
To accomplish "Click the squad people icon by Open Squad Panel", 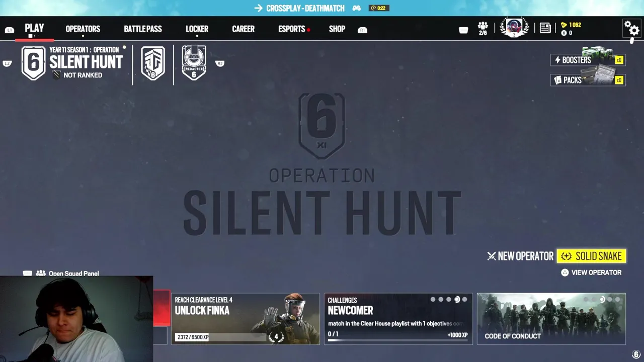I will (41, 274).
